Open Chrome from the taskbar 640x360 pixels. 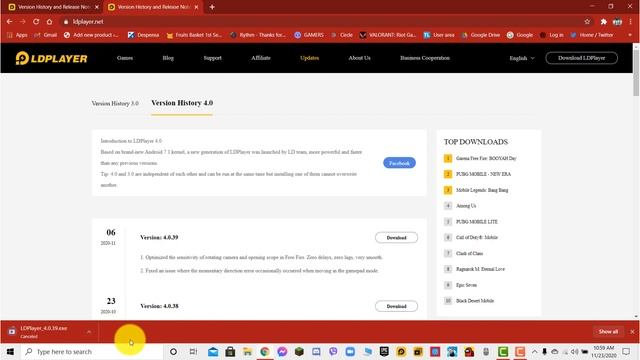(264, 352)
